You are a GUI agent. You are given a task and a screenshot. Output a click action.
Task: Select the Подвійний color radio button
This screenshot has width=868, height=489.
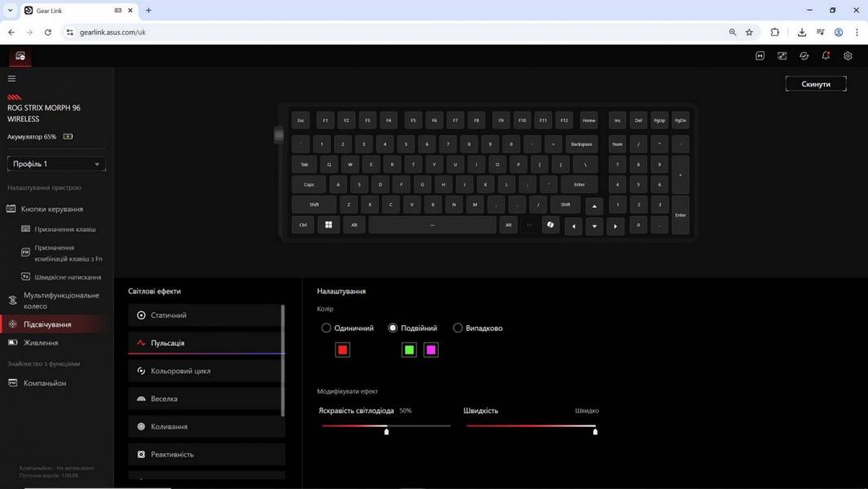393,328
